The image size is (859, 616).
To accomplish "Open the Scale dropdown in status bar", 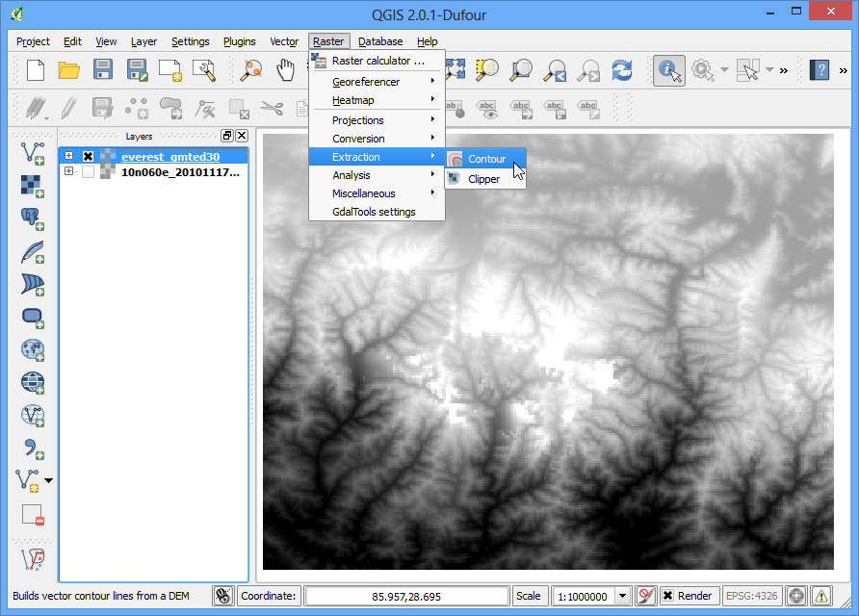I will (x=622, y=596).
